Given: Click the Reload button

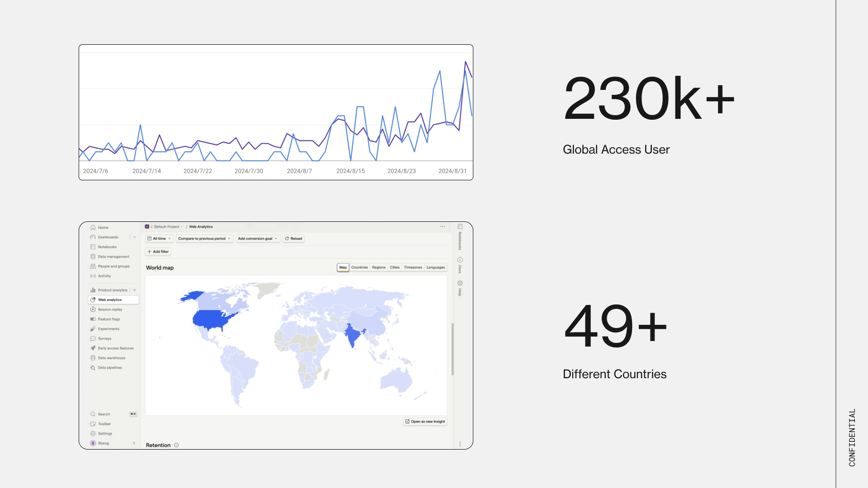Looking at the screenshot, I should pos(293,239).
